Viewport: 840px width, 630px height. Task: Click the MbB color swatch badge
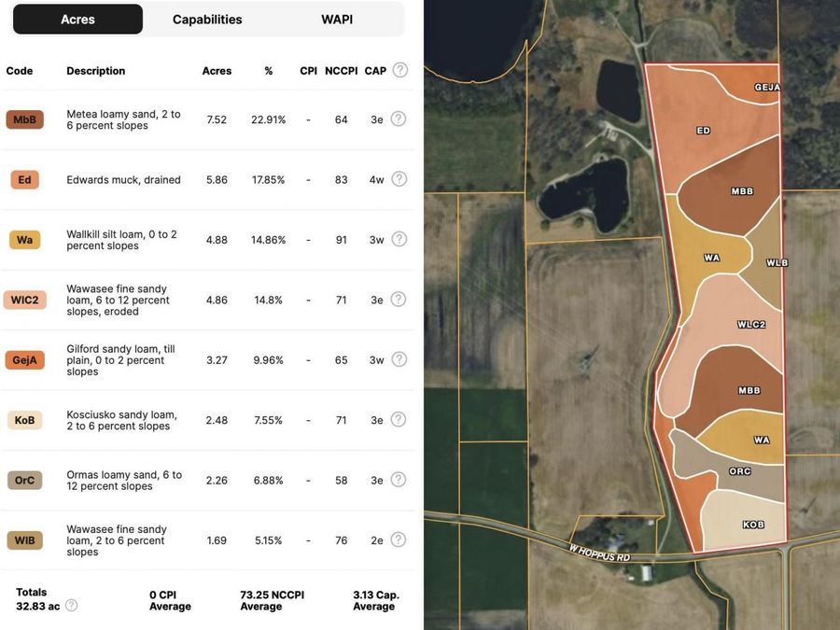24,119
